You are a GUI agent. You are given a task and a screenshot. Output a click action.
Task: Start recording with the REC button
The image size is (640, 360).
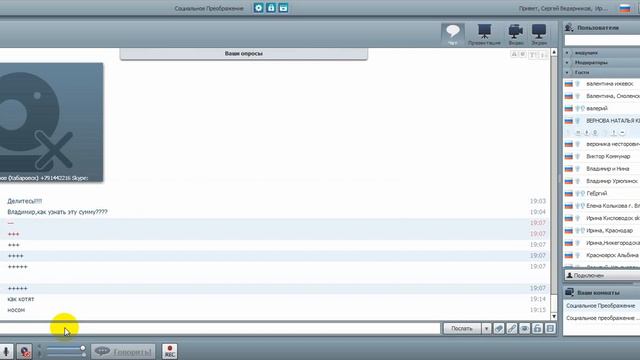pos(169,351)
